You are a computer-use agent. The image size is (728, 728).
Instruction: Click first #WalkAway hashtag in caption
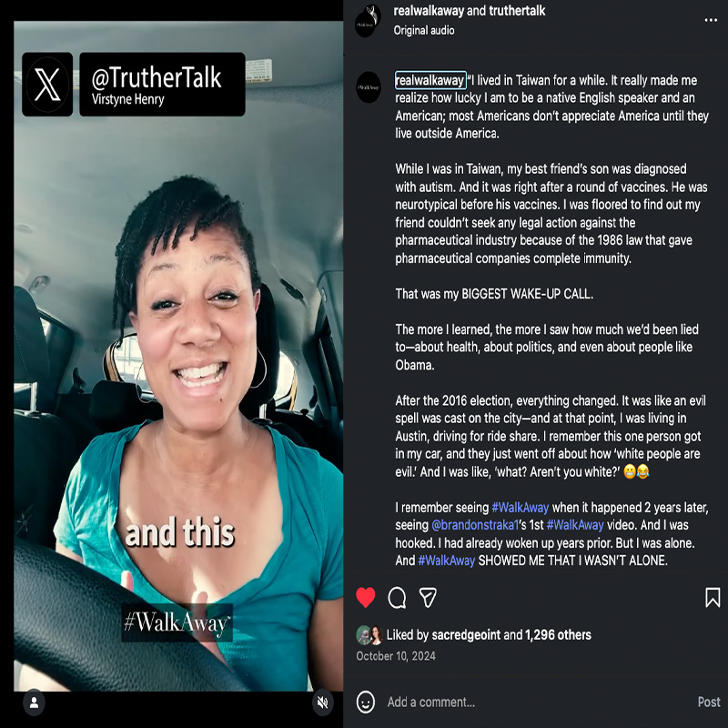520,508
